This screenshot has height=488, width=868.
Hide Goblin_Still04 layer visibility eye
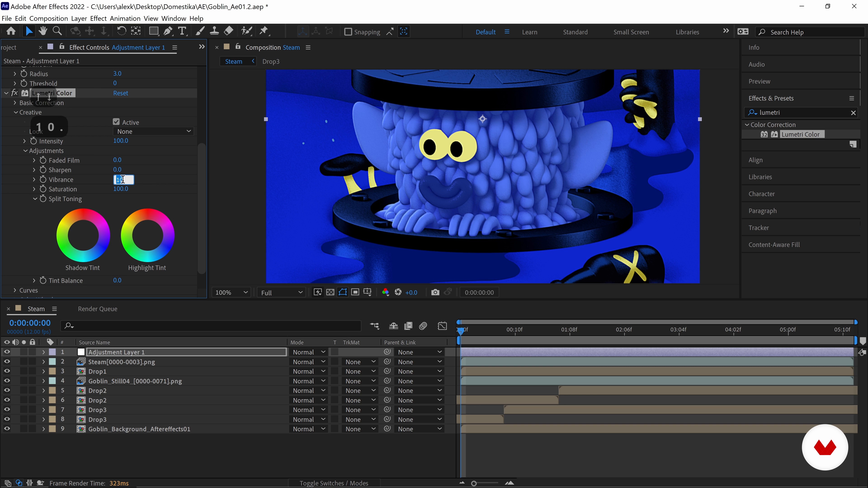(x=7, y=381)
